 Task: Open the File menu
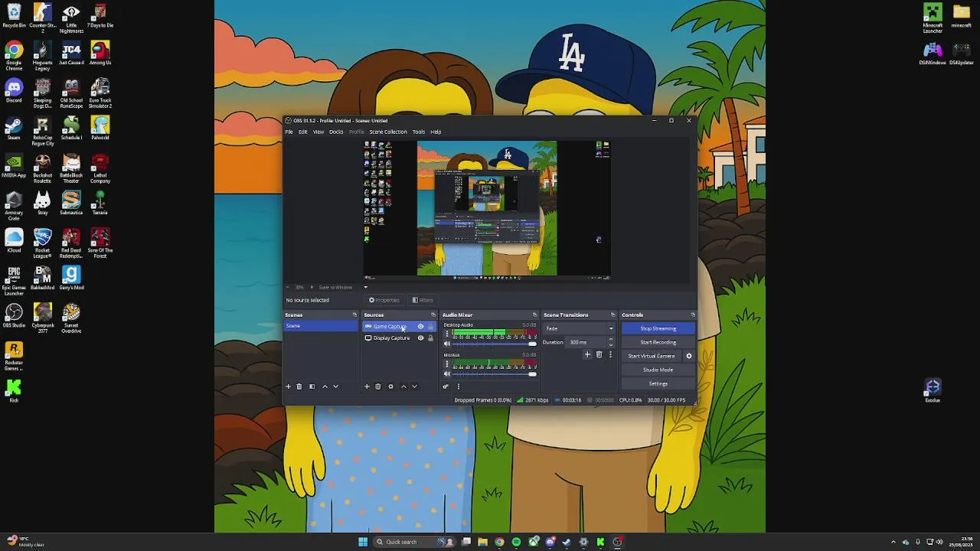(x=289, y=132)
